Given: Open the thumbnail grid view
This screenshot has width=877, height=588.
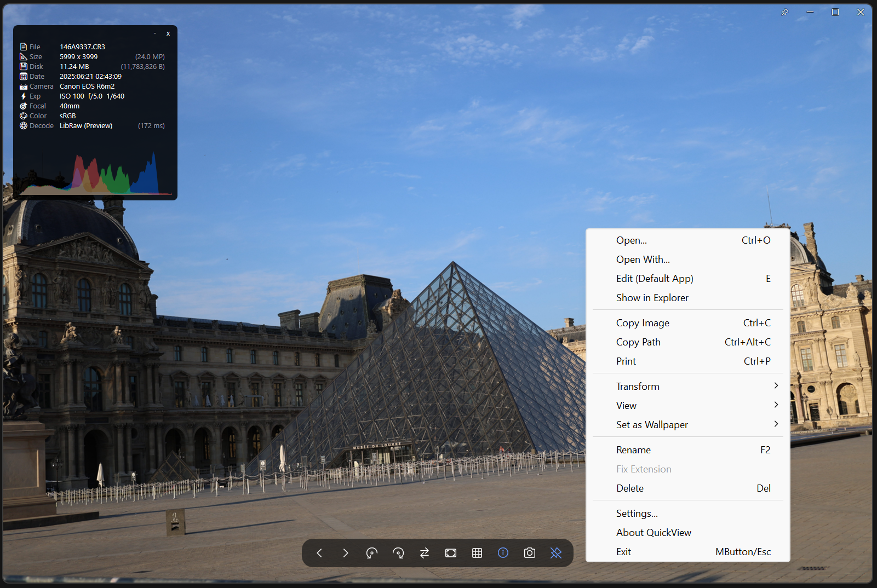Looking at the screenshot, I should (477, 553).
